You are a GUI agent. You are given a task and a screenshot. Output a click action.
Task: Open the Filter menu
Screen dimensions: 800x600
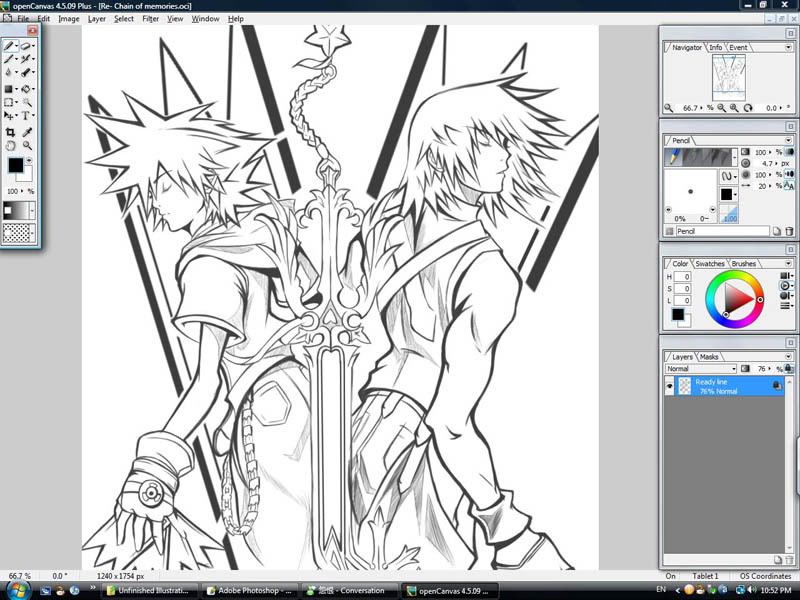pyautogui.click(x=151, y=19)
